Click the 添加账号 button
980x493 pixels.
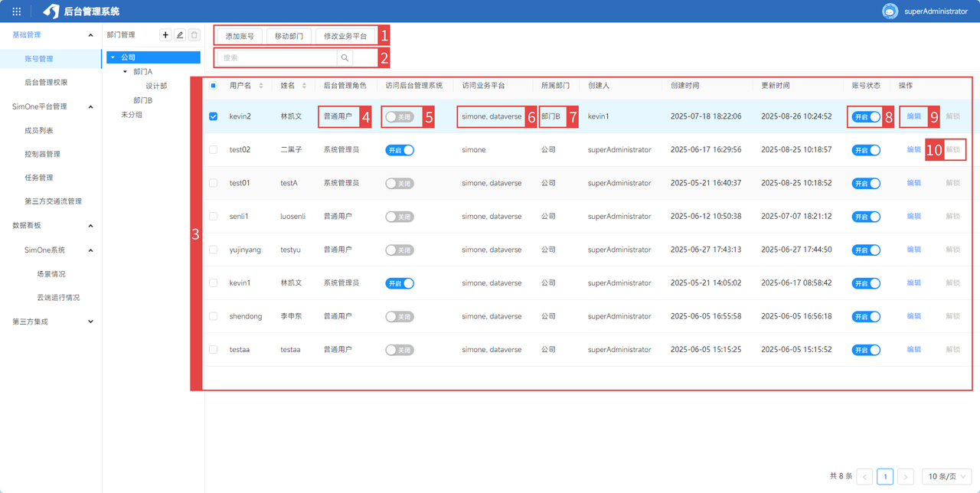pos(240,36)
